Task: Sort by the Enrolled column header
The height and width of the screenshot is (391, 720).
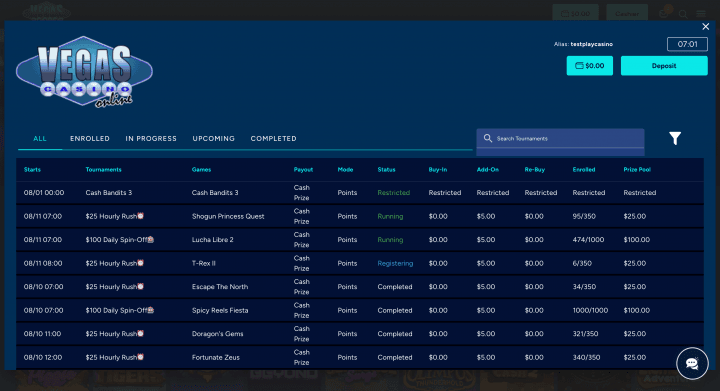Action: pyautogui.click(x=584, y=170)
